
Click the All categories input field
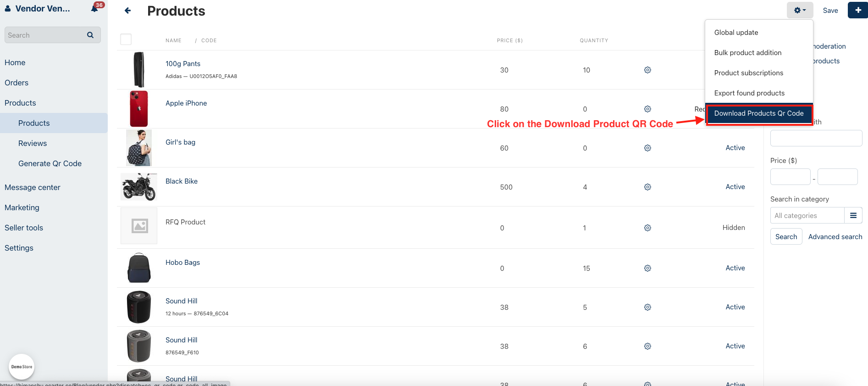tap(807, 215)
